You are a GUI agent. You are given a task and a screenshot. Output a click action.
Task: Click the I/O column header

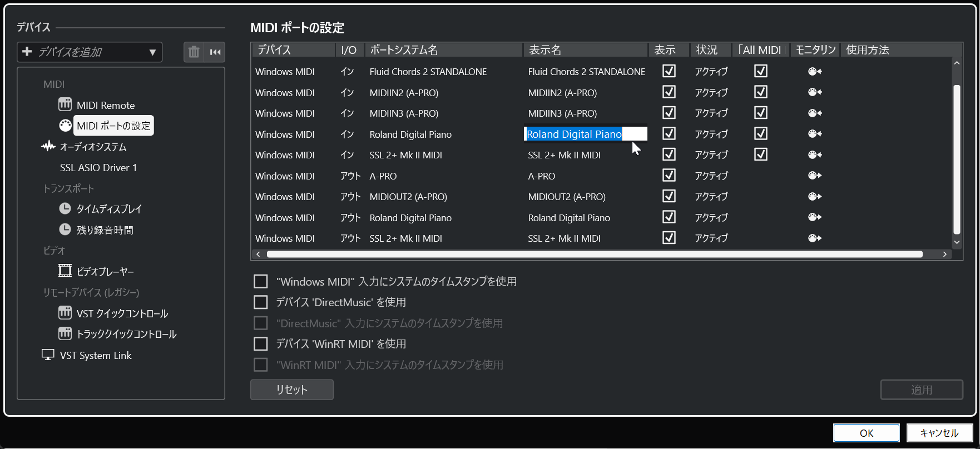pyautogui.click(x=349, y=50)
